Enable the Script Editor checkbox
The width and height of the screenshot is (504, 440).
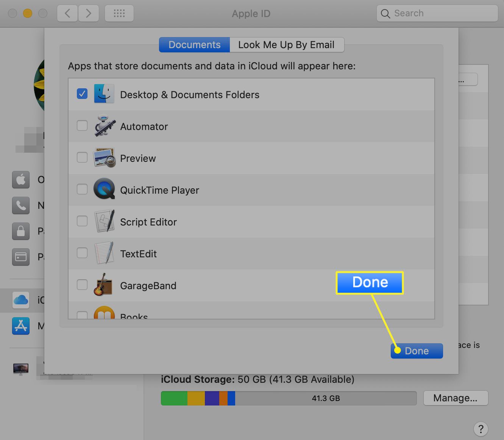tap(82, 221)
